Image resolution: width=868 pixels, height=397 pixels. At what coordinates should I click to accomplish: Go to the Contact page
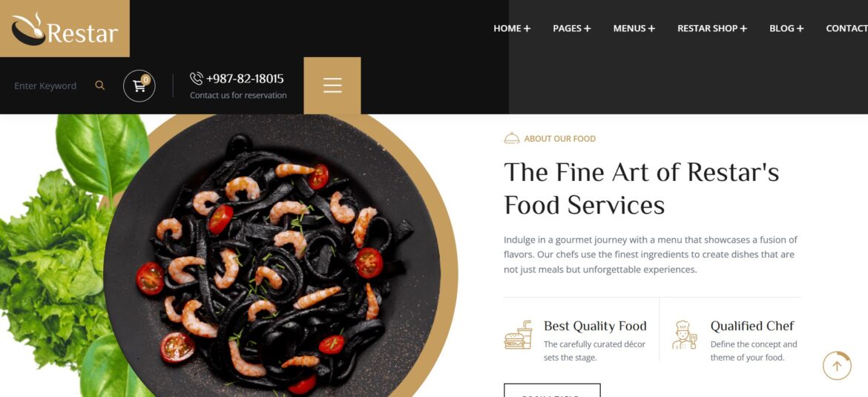[846, 28]
